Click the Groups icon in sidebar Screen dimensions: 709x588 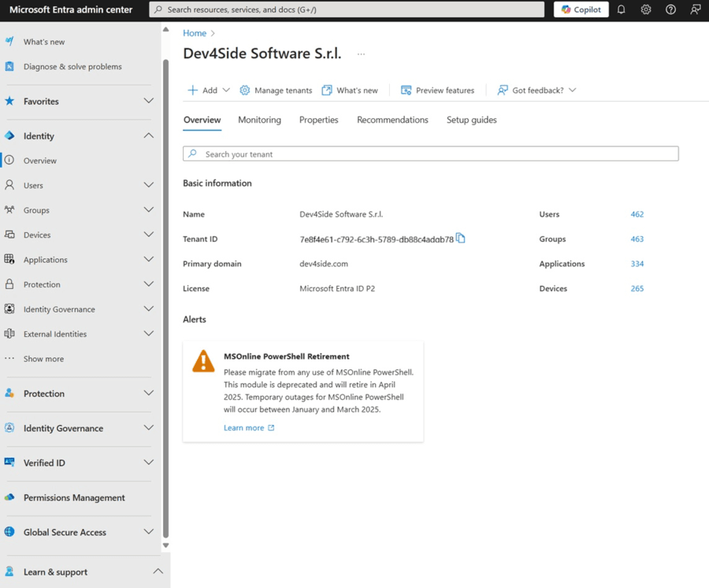pos(9,209)
